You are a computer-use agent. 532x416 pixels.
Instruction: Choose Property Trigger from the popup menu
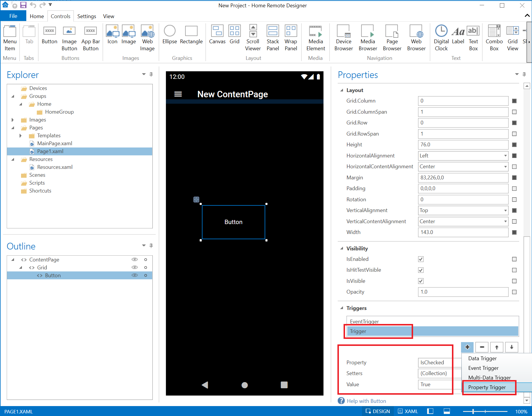tap(487, 387)
